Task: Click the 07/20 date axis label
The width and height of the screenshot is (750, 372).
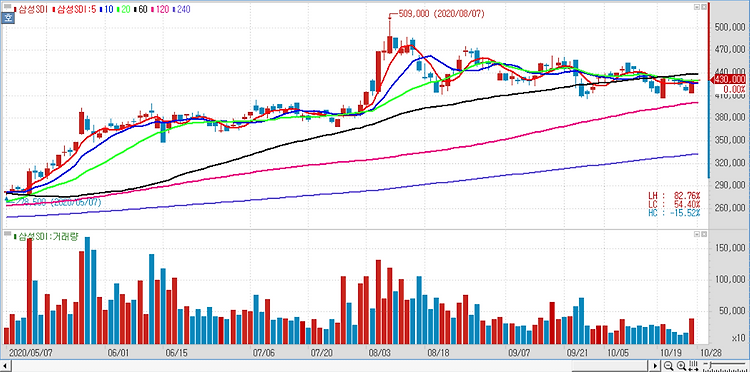Action: (x=322, y=352)
